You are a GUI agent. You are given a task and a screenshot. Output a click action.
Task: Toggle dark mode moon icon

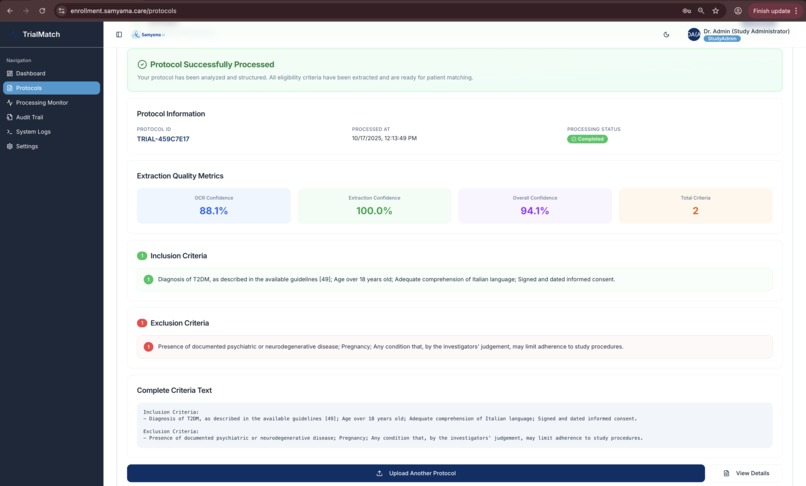point(666,34)
